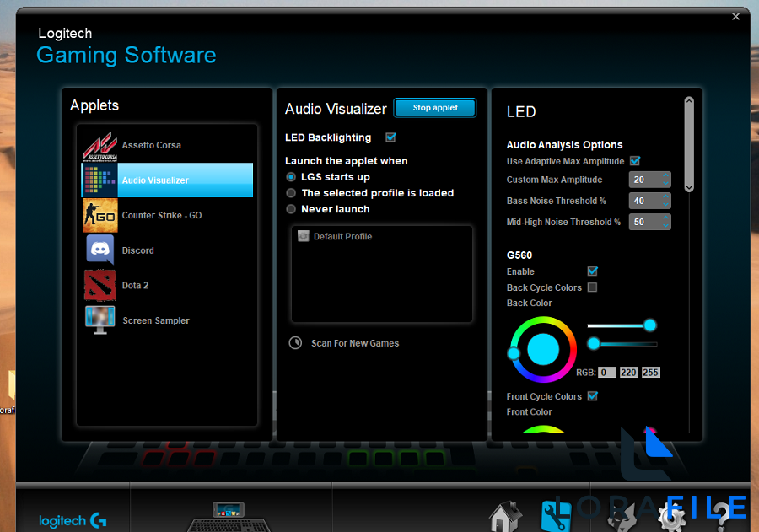This screenshot has height=532, width=759.
Task: Click Scan For New Games
Action: 355,343
